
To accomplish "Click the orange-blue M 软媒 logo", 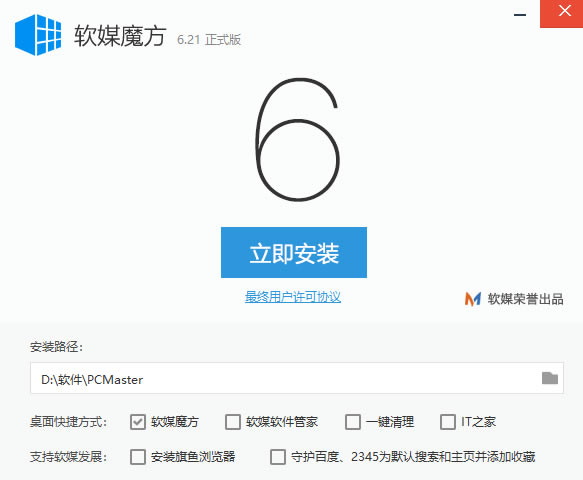I will [x=473, y=299].
